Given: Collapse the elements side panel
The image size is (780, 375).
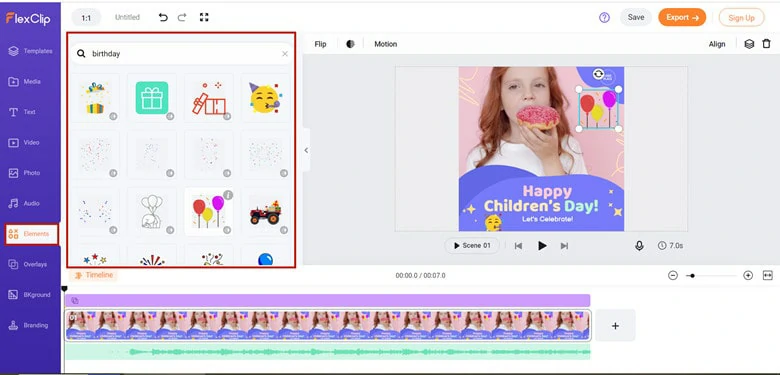Looking at the screenshot, I should [306, 150].
